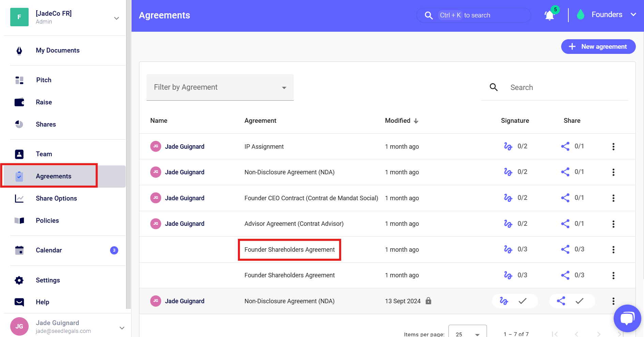Click the agreements Search input field

[566, 88]
